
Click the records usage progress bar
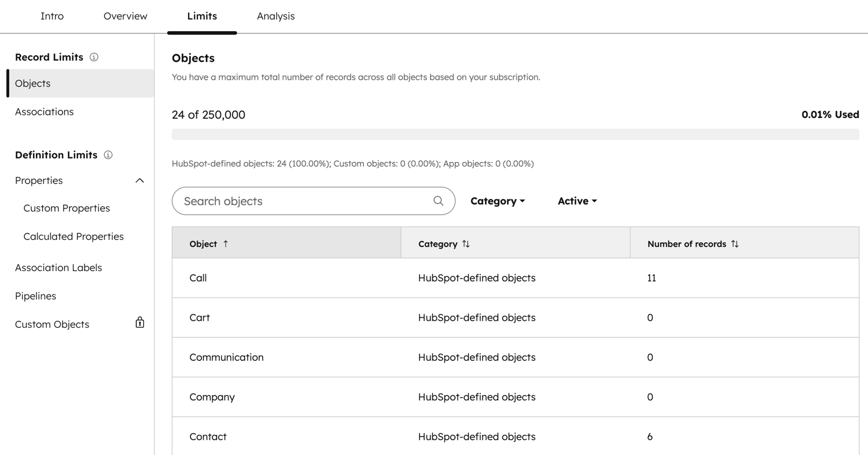[x=515, y=134]
